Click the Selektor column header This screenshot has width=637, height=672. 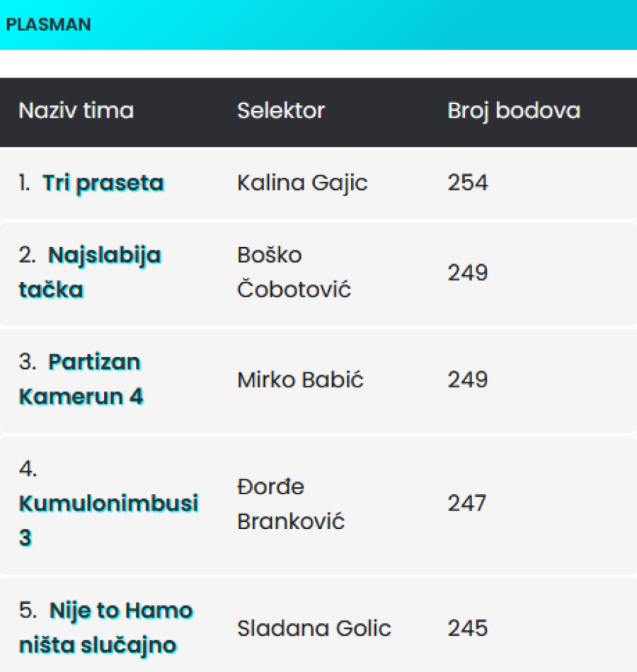coord(281,111)
